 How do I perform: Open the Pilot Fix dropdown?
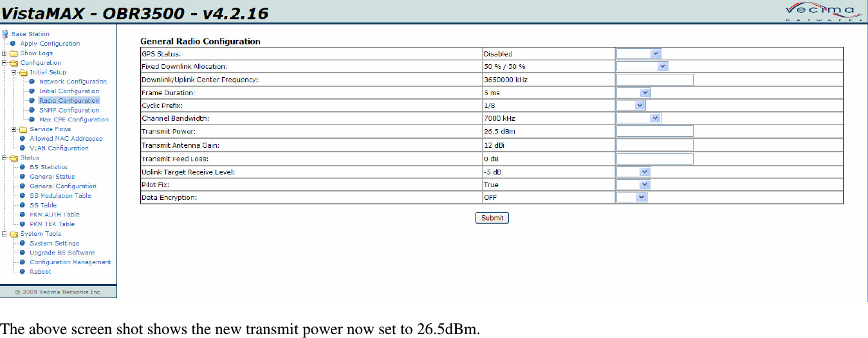[633, 185]
